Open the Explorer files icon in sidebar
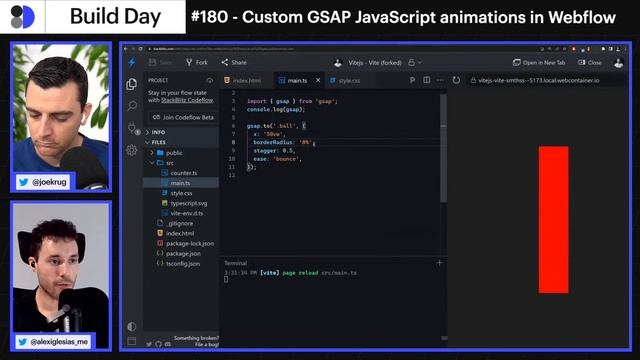The height and width of the screenshot is (360, 640). (131, 84)
